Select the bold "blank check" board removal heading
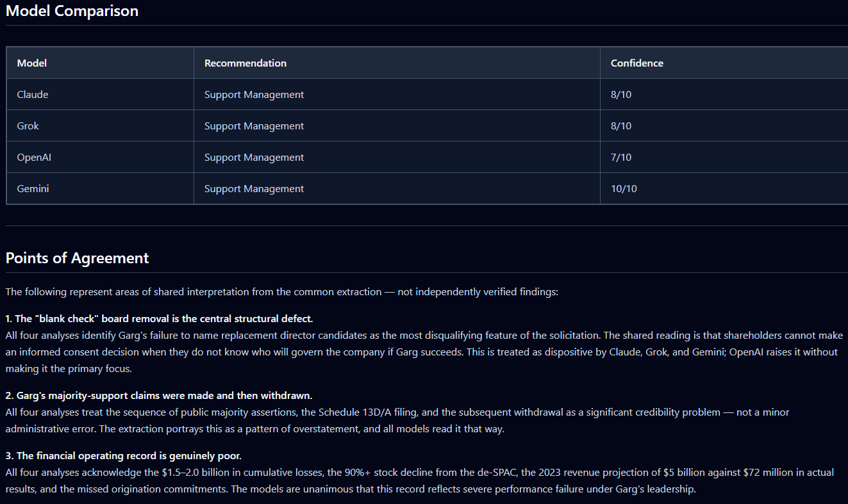Screen dimensions: 848x504 [159, 318]
